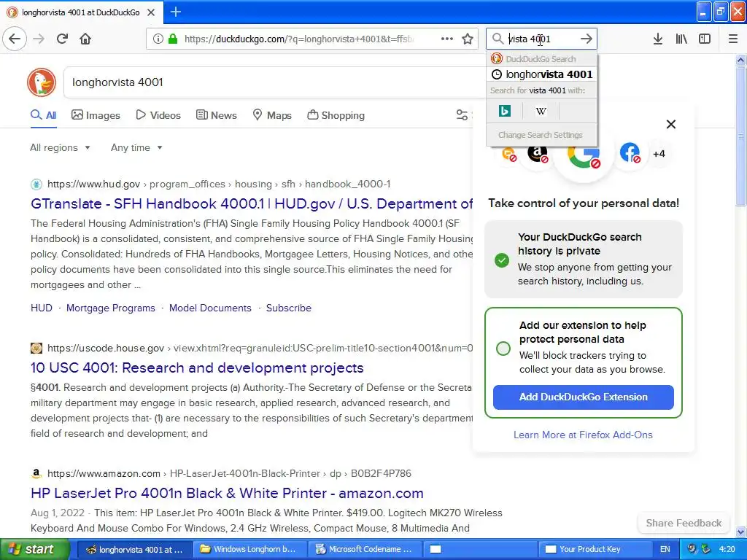Viewport: 747px width, 560px height.
Task: Open 10 USC 4001 result title
Action: point(197,368)
